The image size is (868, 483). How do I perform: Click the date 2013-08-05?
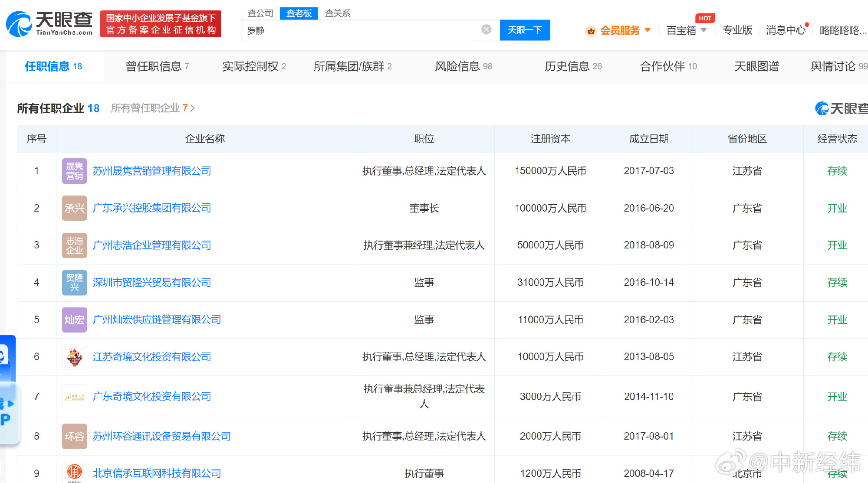[649, 357]
